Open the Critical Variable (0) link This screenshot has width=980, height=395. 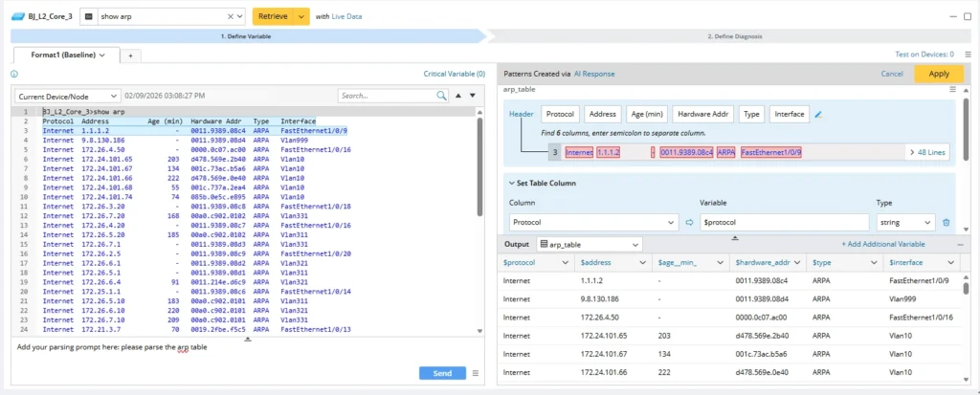point(454,74)
